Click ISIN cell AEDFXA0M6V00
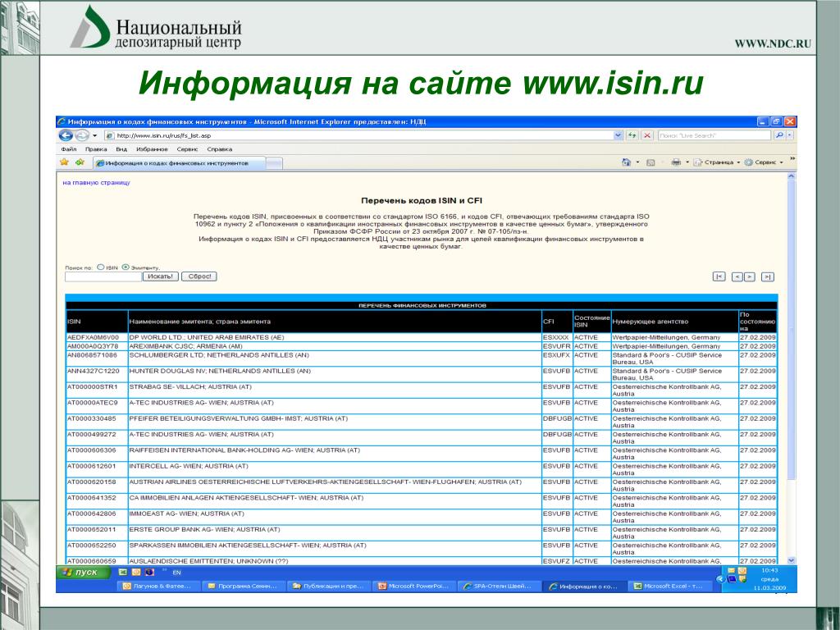 (93, 337)
